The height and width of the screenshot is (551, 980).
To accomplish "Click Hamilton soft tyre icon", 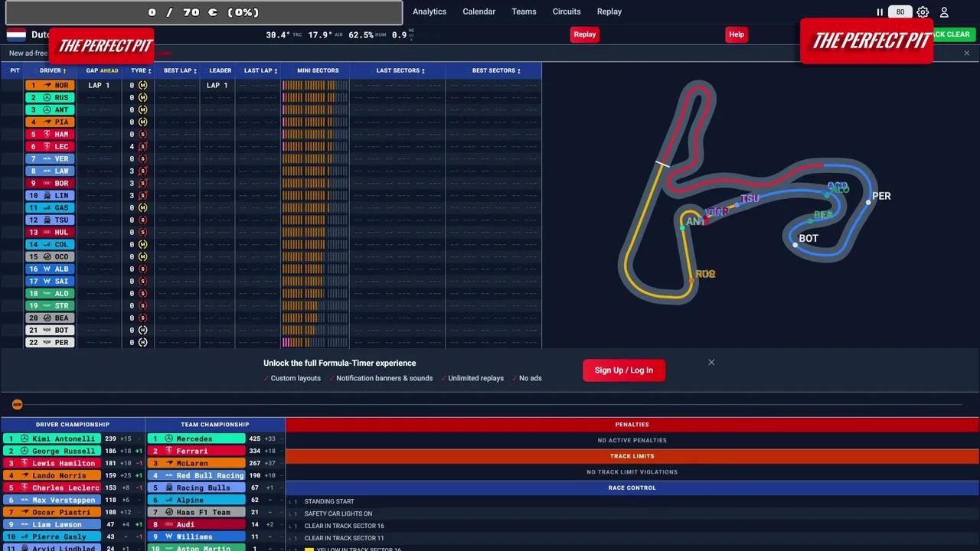I will [x=142, y=135].
